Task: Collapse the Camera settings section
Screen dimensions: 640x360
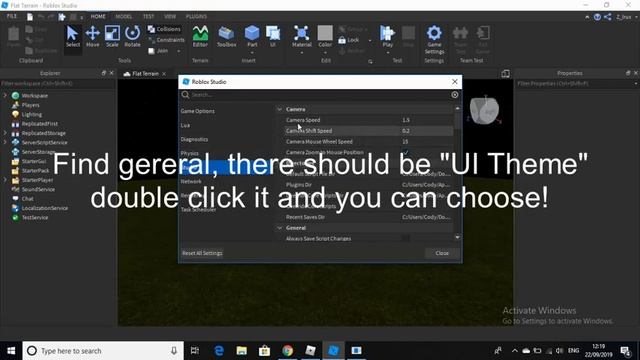Action: (x=280, y=109)
